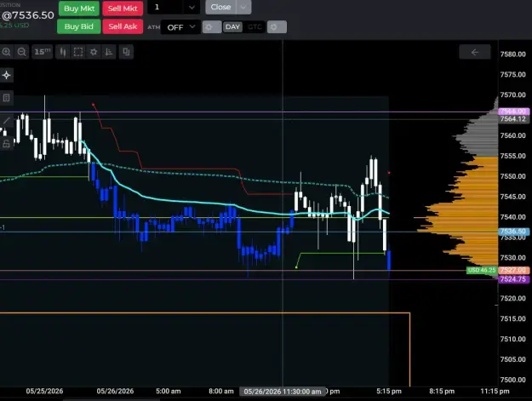This screenshot has width=532, height=401.
Task: Activate the dashed rectangle selection tool
Action: [x=78, y=52]
